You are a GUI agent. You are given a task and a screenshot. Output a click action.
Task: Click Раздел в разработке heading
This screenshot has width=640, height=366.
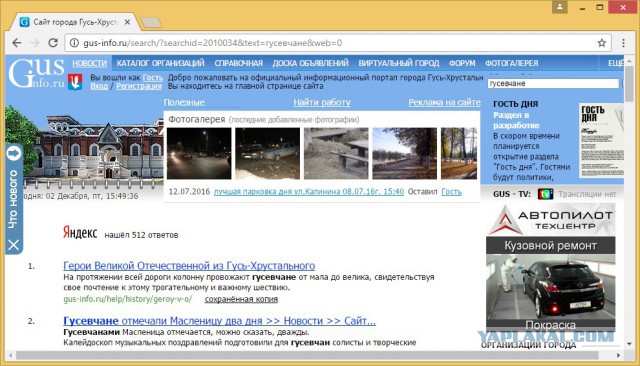[516, 120]
